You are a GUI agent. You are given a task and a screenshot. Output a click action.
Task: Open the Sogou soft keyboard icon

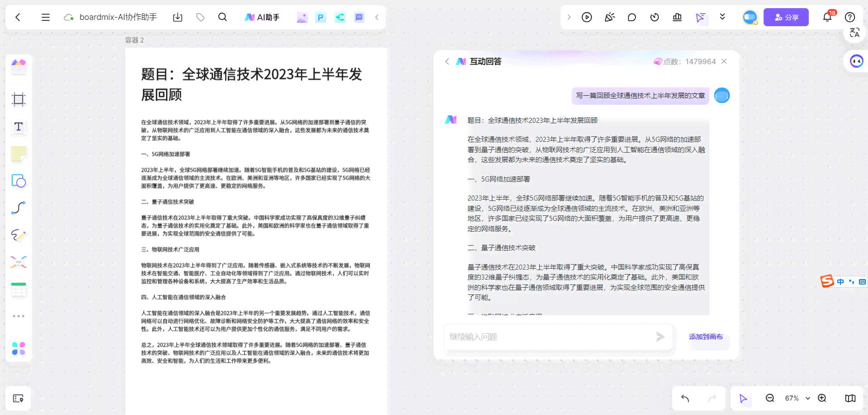(863, 282)
